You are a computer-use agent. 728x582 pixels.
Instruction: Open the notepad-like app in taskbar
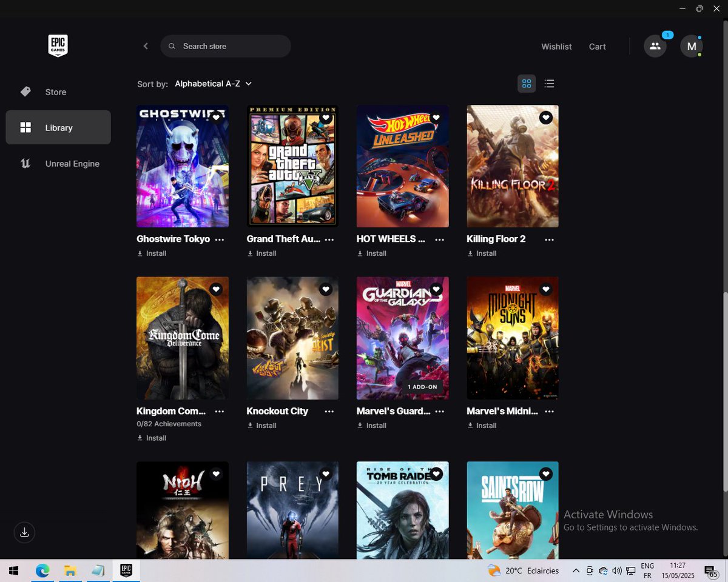tap(98, 570)
